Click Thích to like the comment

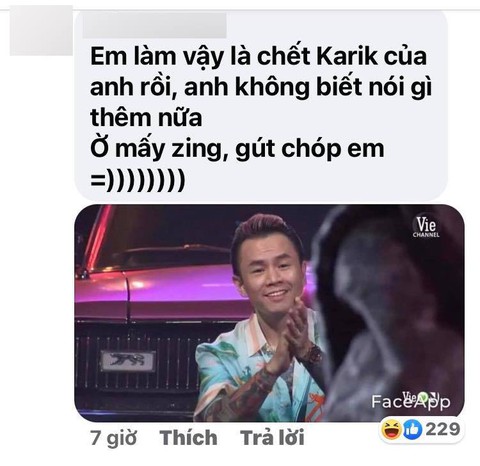188,437
